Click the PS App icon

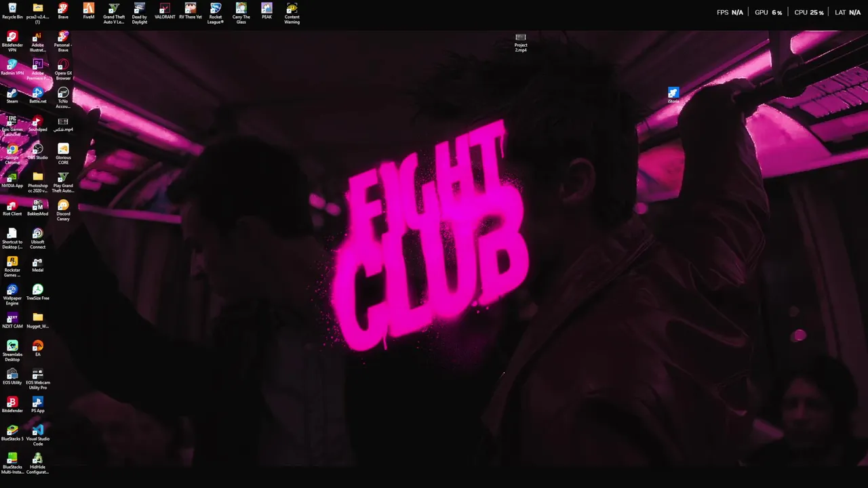[37, 405]
